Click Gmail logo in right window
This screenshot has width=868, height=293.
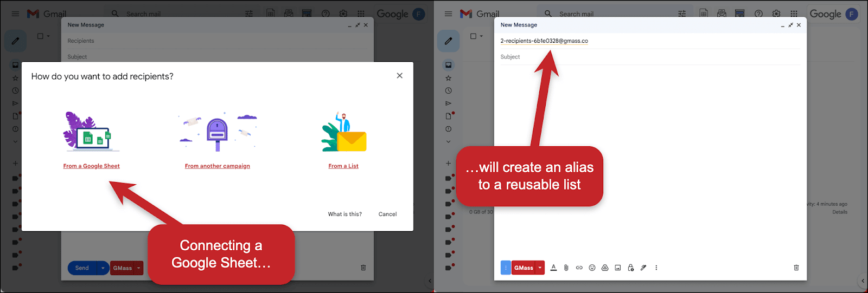click(480, 14)
